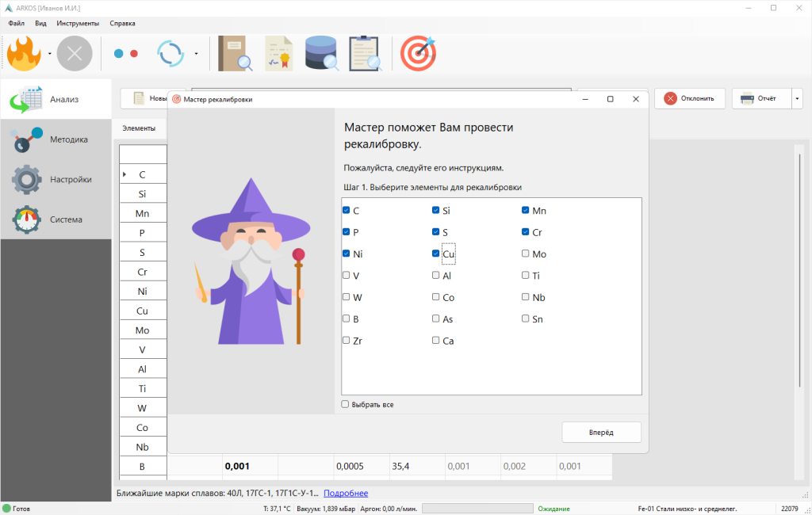
Task: Open the database search icon
Action: coord(321,54)
